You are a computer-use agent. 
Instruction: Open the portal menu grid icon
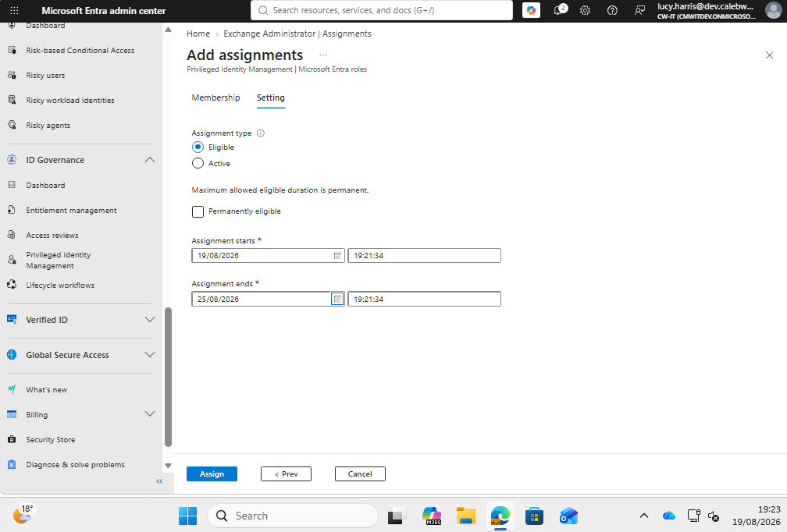15,10
